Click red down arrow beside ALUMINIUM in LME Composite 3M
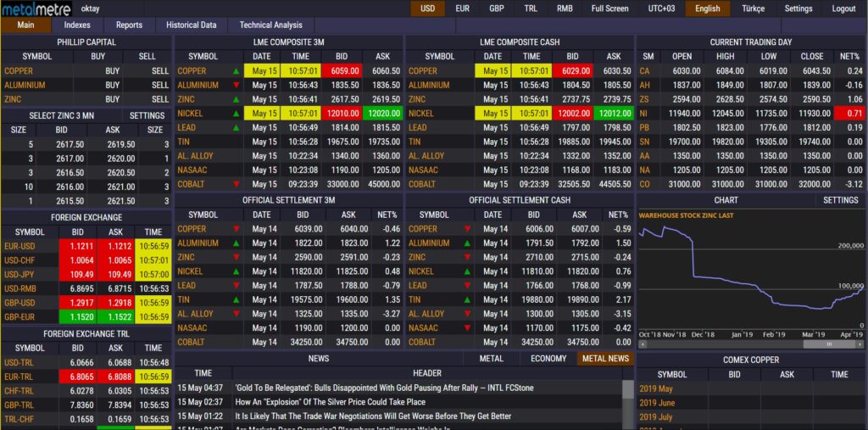Viewport: 868px width, 430px height. 236,85
